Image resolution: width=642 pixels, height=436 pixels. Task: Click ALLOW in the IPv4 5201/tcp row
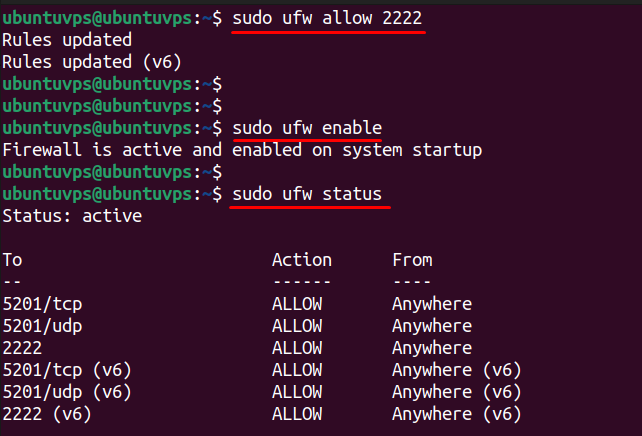coord(297,304)
